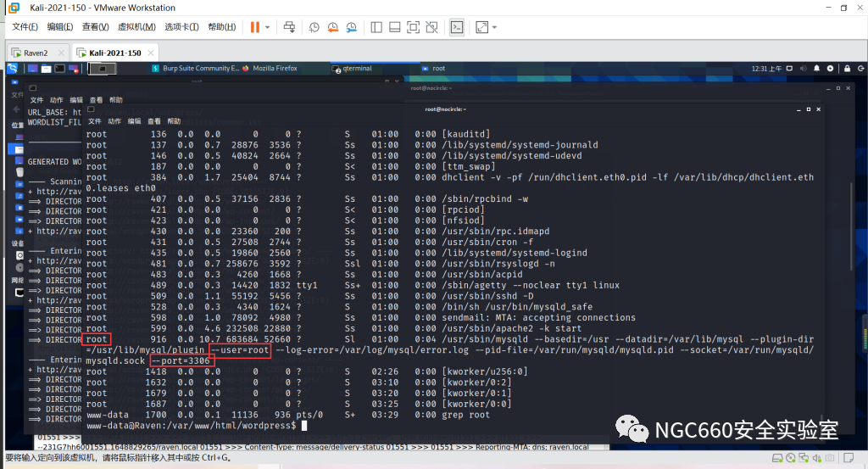Open notifications bell in Kali panel

point(816,69)
